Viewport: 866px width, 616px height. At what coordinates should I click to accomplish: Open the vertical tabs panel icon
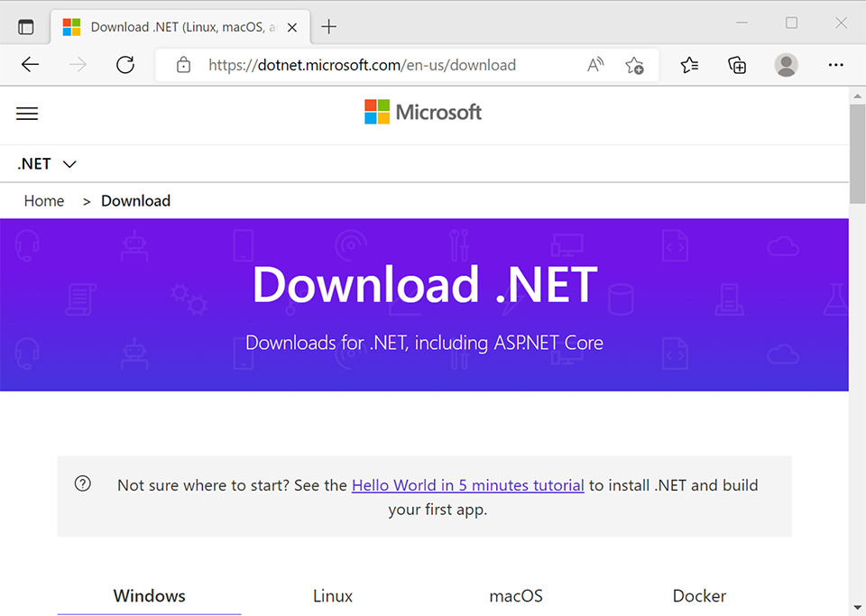click(x=26, y=26)
